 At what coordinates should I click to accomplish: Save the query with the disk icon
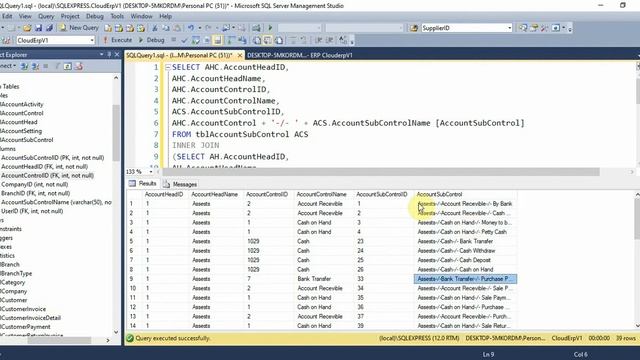click(38, 28)
